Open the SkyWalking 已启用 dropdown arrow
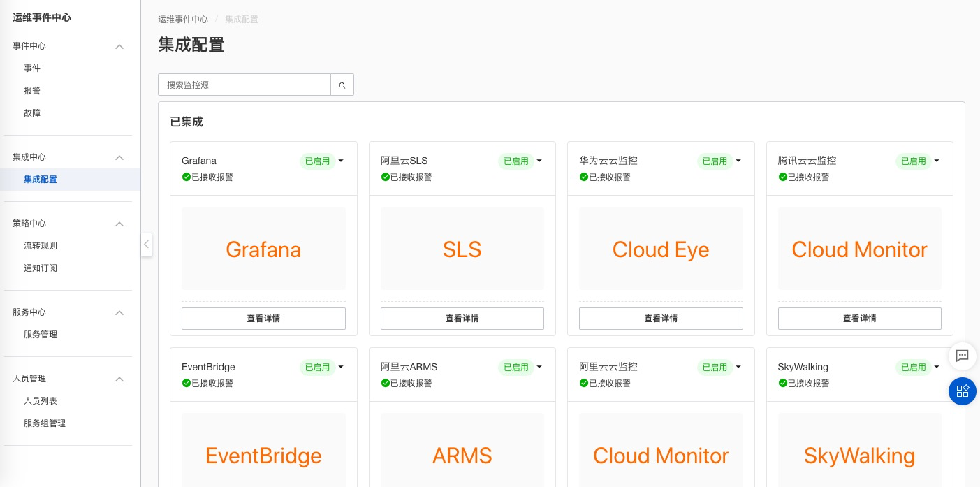The width and height of the screenshot is (980, 487). click(937, 367)
